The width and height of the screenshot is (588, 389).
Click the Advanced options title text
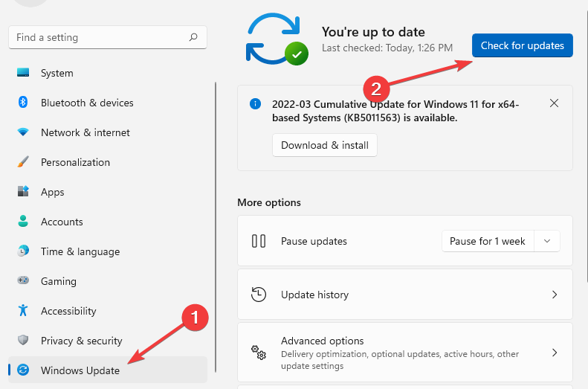click(x=322, y=341)
